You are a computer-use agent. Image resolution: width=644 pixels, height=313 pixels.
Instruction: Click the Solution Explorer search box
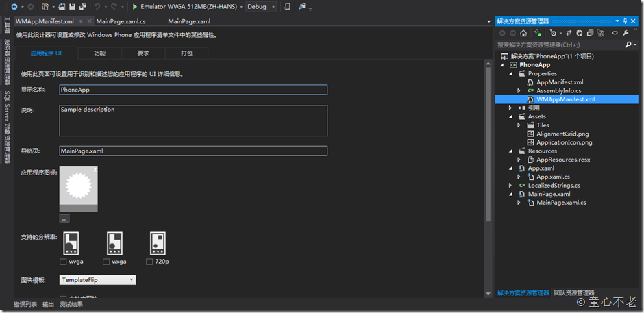pyautogui.click(x=560, y=45)
